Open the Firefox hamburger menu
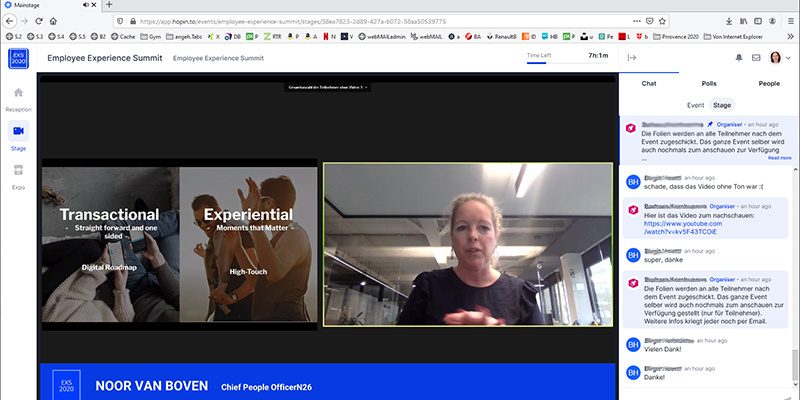The height and width of the screenshot is (400, 800). coord(791,21)
